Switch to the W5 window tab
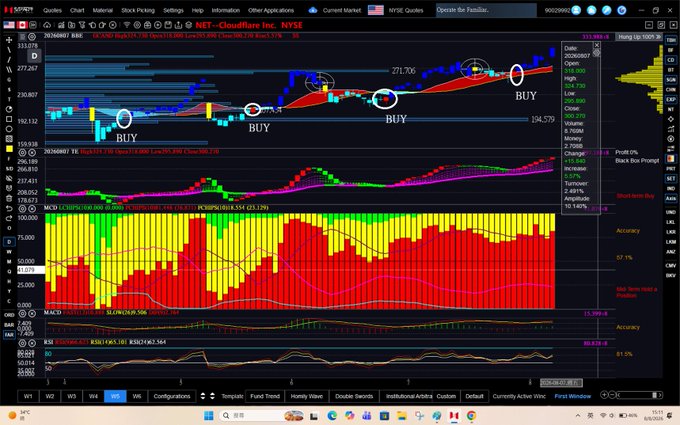Viewport: 680px width, 425px height. pyautogui.click(x=115, y=396)
